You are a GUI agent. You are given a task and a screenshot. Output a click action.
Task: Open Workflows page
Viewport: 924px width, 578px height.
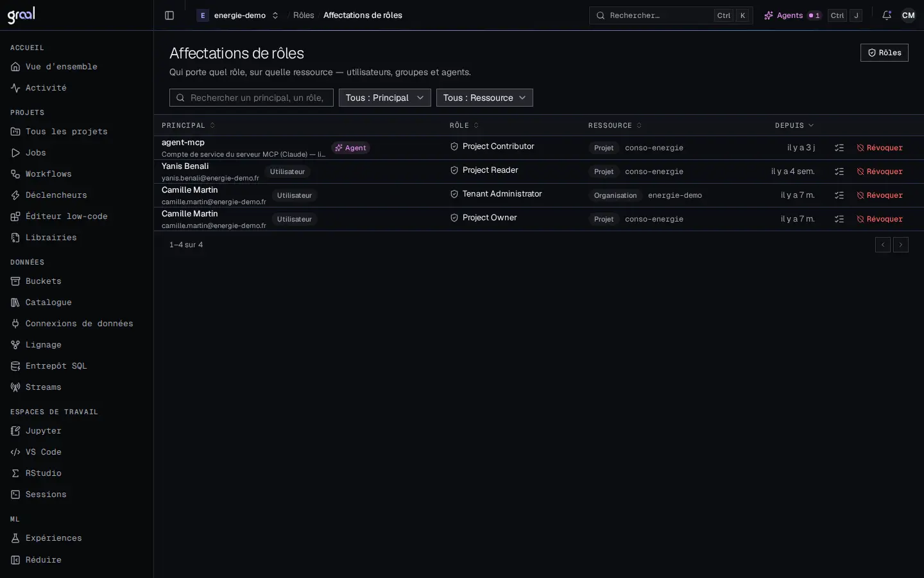(77, 174)
